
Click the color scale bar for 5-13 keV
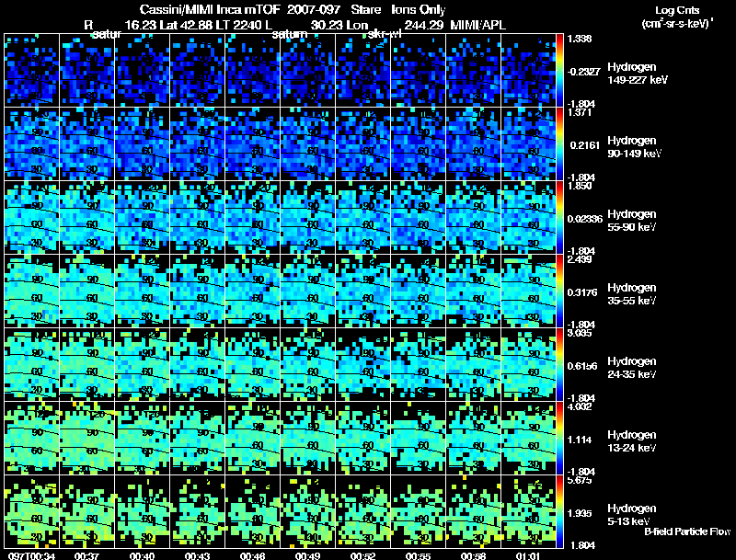[x=559, y=512]
